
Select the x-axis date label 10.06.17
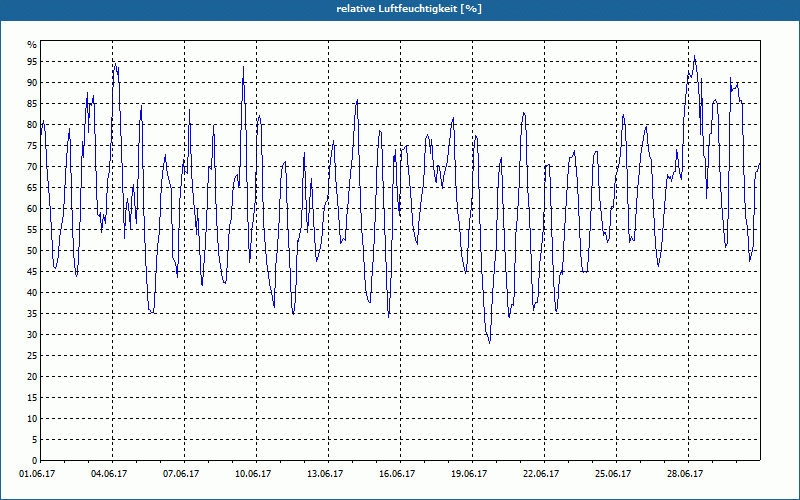pyautogui.click(x=253, y=474)
